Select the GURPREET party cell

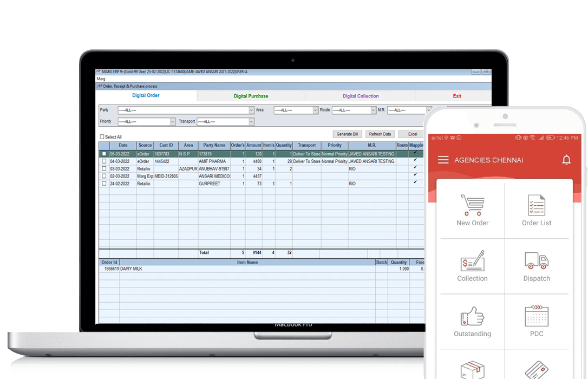[x=214, y=184]
